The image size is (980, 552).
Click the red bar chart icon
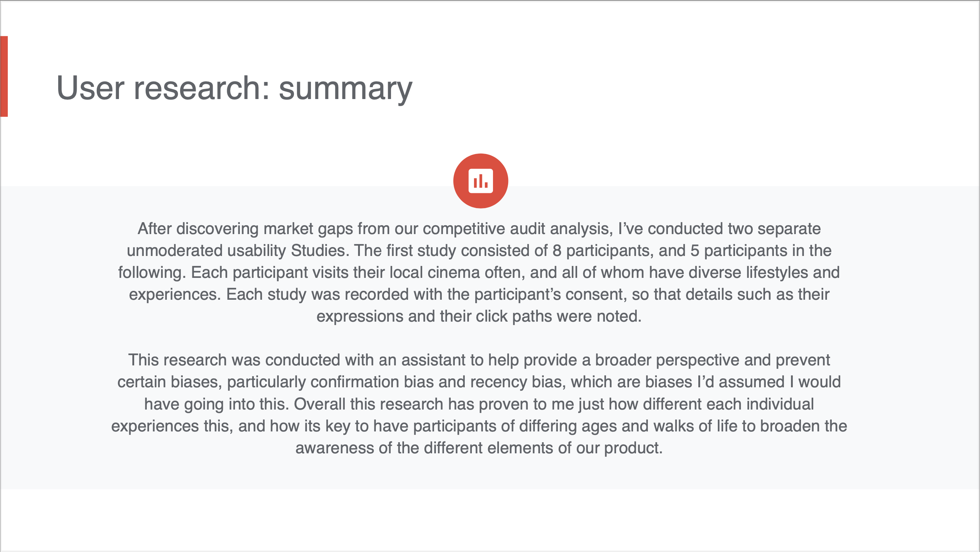point(480,181)
